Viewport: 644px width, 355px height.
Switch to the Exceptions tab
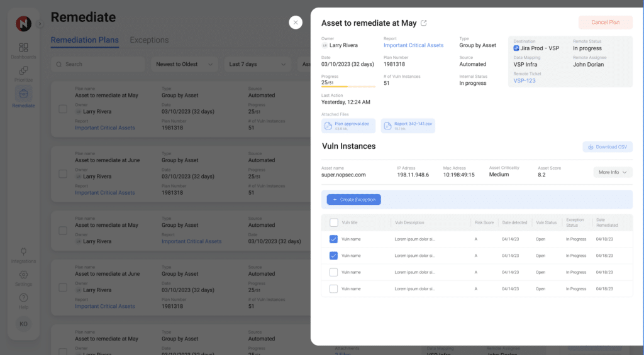pos(149,40)
